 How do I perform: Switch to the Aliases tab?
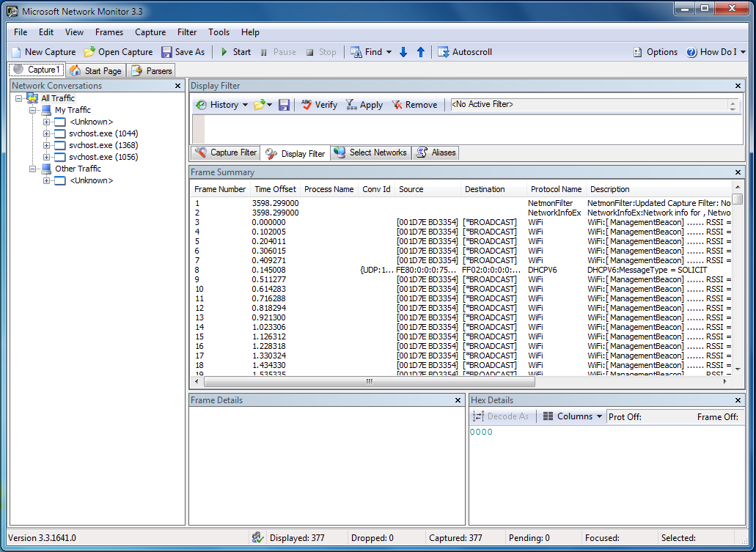pyautogui.click(x=436, y=152)
